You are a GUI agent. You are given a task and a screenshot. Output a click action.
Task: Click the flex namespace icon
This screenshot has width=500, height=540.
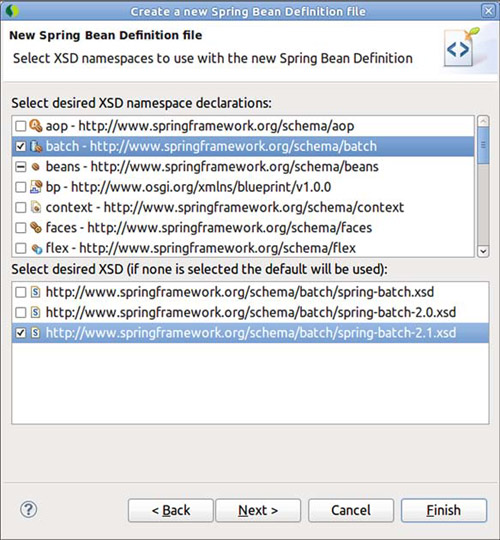36,248
